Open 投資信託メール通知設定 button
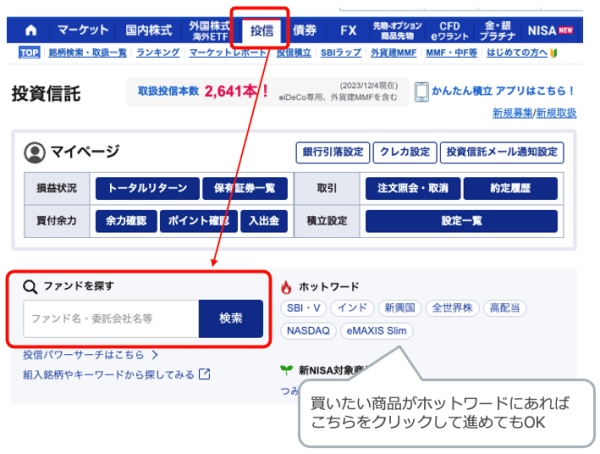 coord(501,153)
